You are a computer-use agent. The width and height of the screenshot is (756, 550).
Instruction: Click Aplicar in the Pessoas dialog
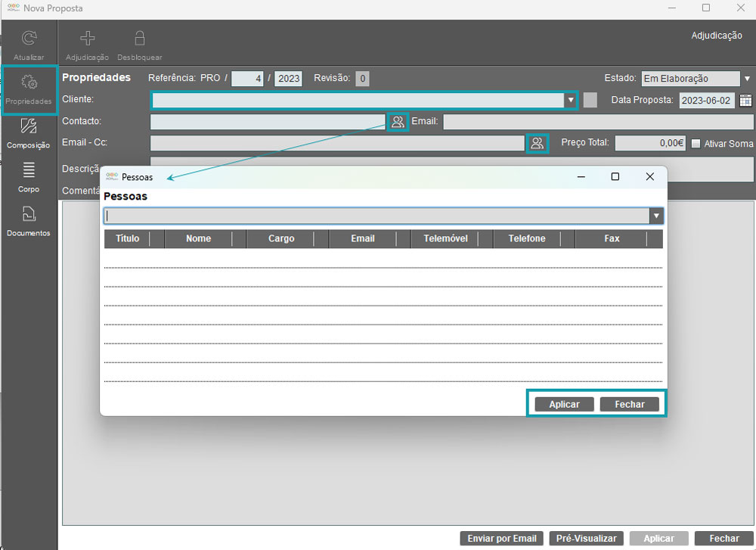[x=564, y=405]
